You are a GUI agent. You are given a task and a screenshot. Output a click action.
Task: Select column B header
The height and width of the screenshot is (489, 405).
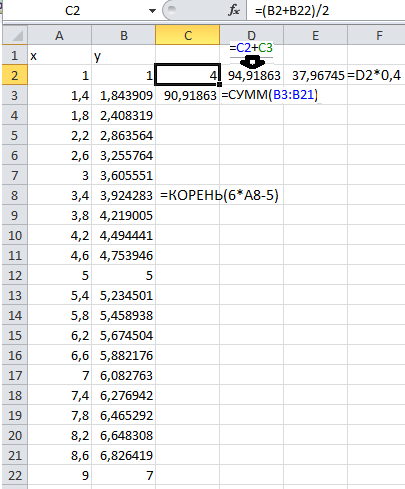(x=124, y=35)
